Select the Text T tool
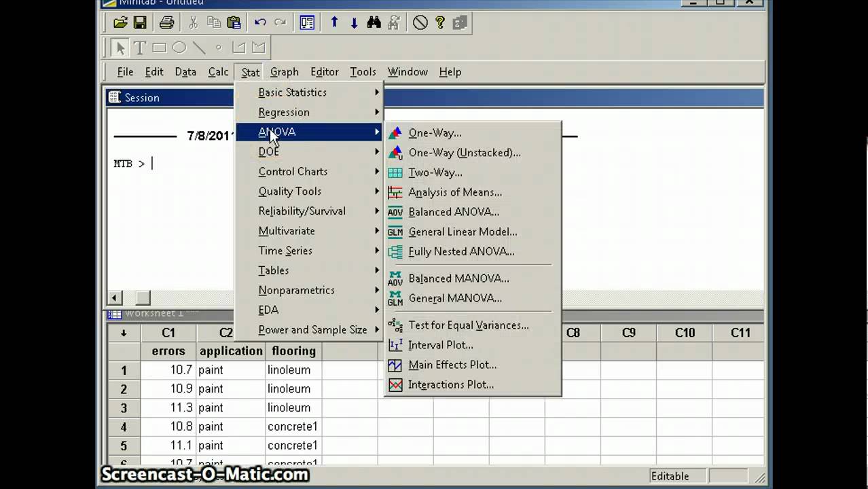Screen dimensions: 868x489 (x=140, y=48)
